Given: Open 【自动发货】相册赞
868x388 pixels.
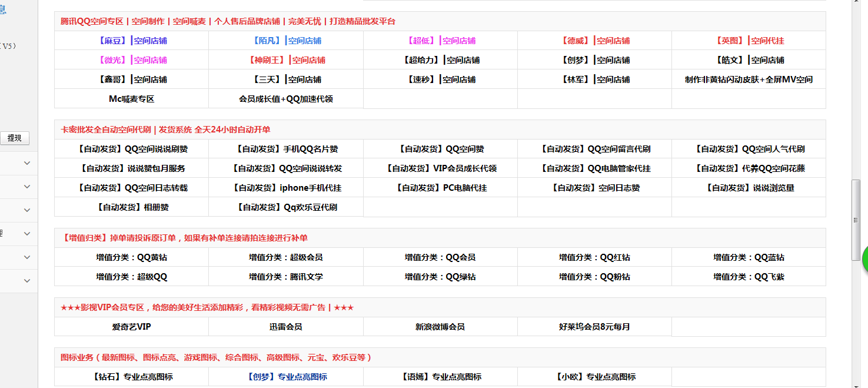Looking at the screenshot, I should 132,207.
